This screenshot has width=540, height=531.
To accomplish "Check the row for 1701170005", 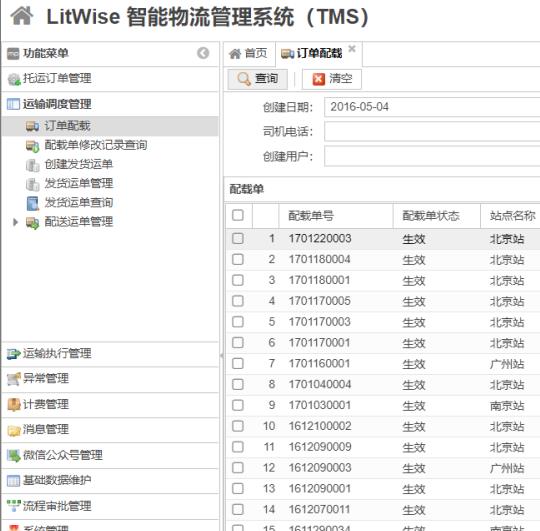I will pyautogui.click(x=238, y=301).
